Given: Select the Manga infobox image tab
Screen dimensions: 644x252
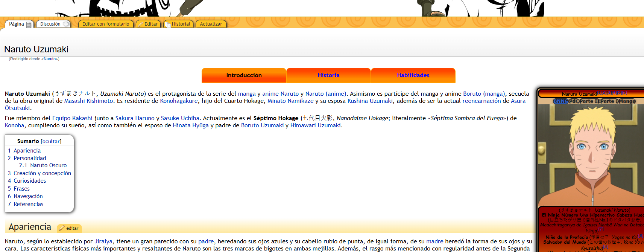Looking at the screenshot, I should pos(627,101).
